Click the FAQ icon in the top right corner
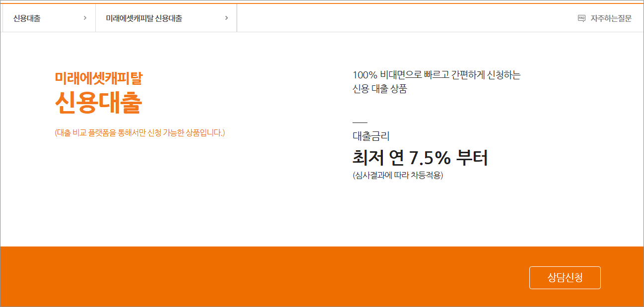 (581, 17)
